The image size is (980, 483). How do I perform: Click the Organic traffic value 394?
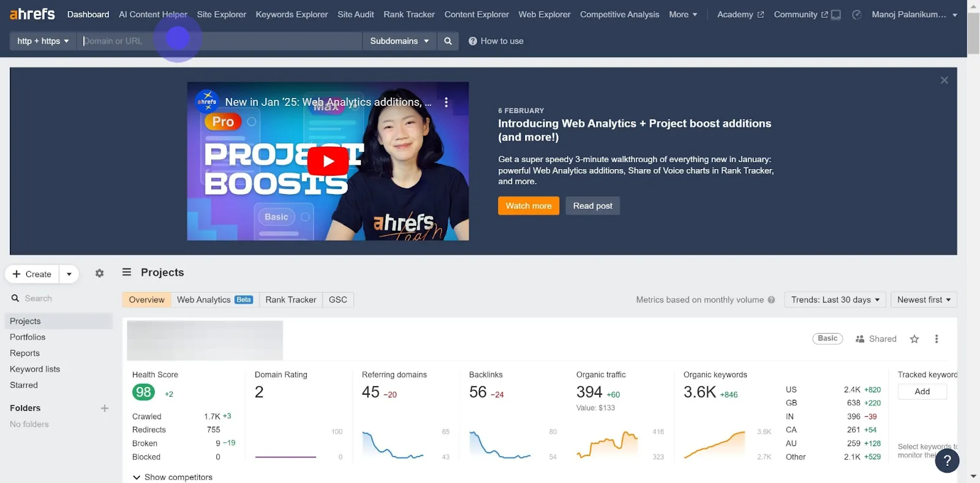pos(589,392)
